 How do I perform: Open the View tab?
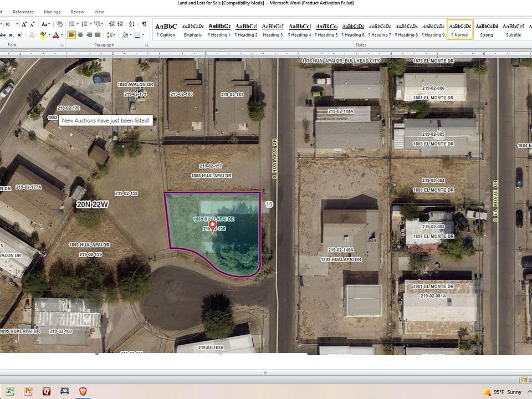tap(99, 12)
